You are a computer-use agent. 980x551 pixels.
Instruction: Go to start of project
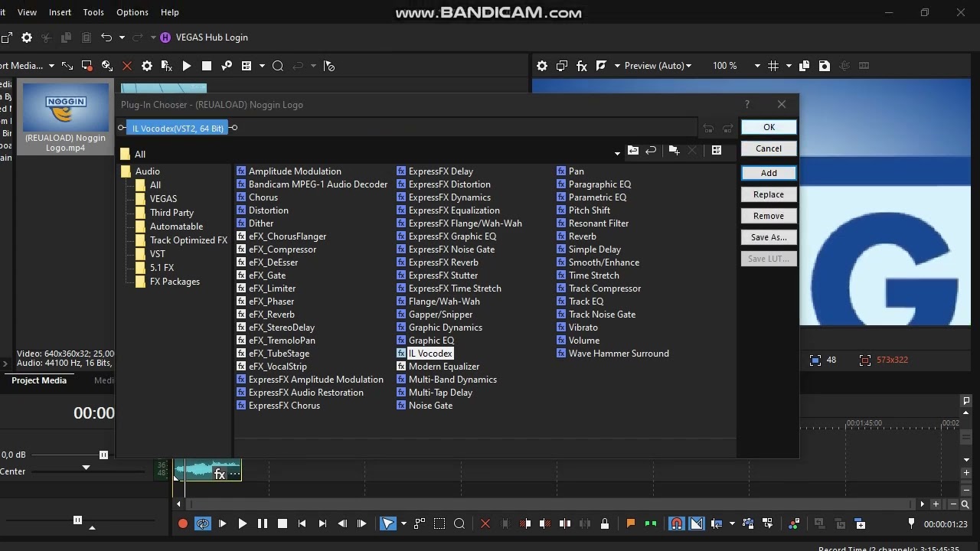click(302, 523)
